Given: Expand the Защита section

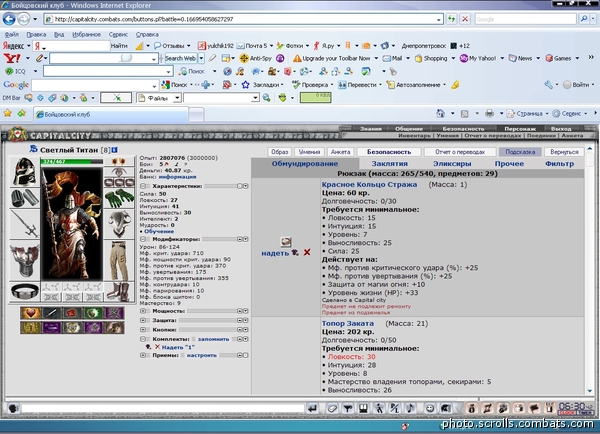Looking at the screenshot, I should (143, 320).
